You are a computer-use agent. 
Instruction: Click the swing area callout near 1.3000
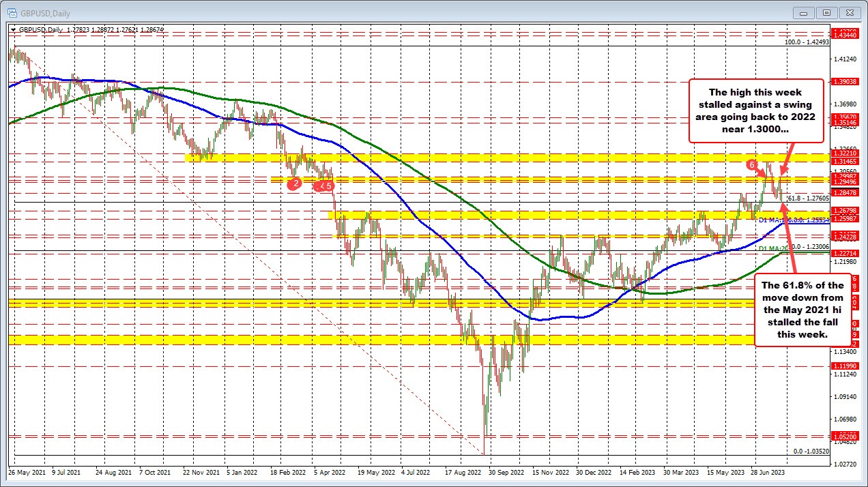point(756,110)
